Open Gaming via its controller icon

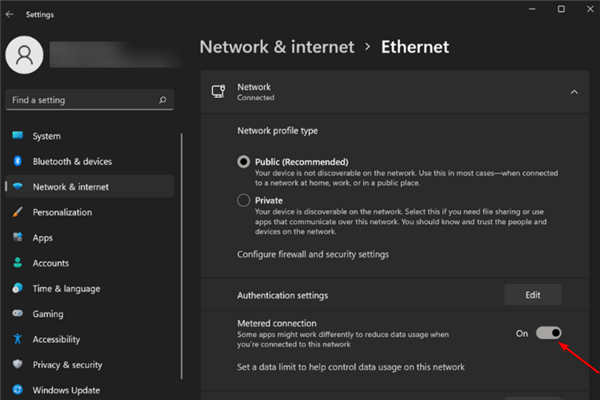point(17,314)
